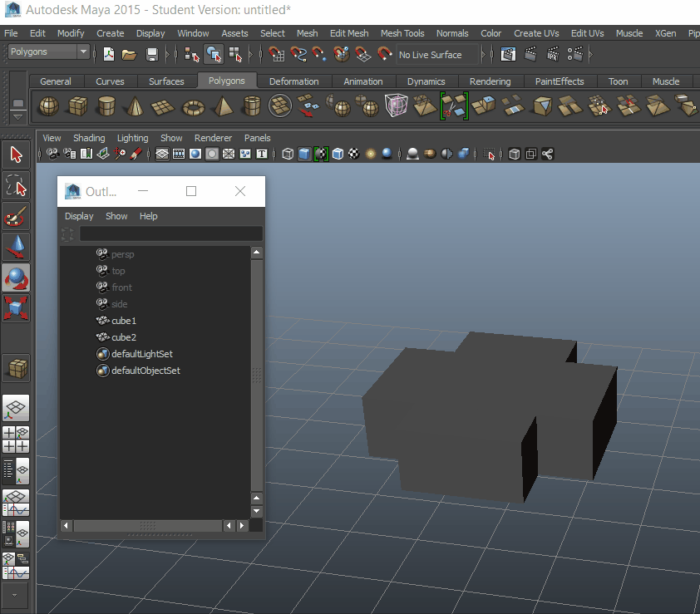Viewport: 700px width, 614px height.
Task: Open viewport Panels menu
Action: [257, 138]
